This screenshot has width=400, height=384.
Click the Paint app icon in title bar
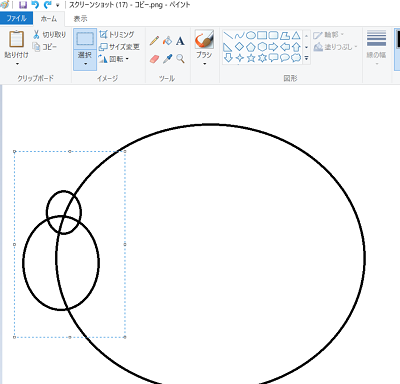5,5
